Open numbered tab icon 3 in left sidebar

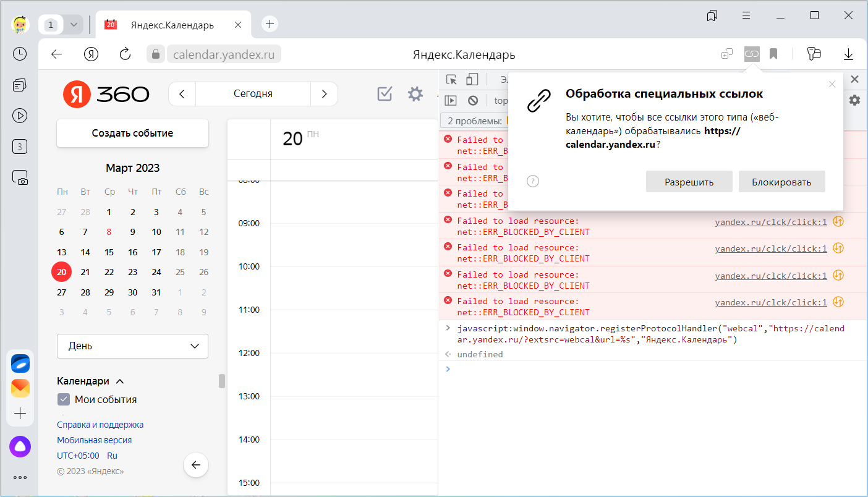20,147
